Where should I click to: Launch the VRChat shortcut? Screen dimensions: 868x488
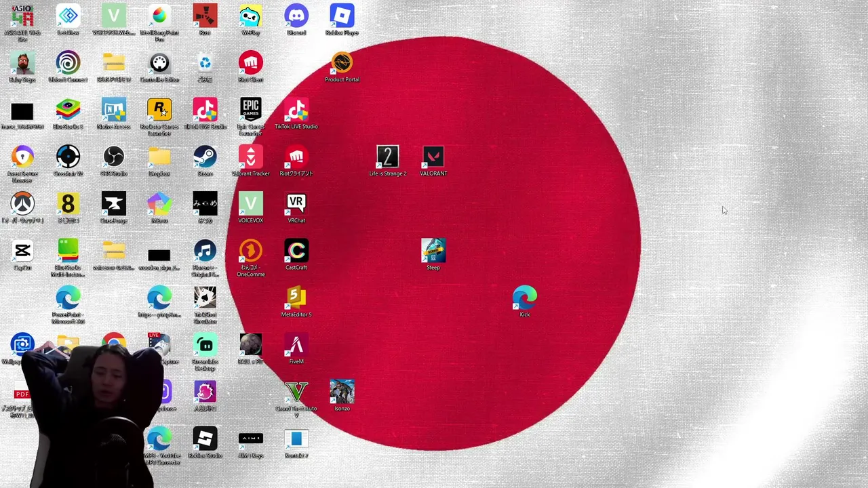296,204
